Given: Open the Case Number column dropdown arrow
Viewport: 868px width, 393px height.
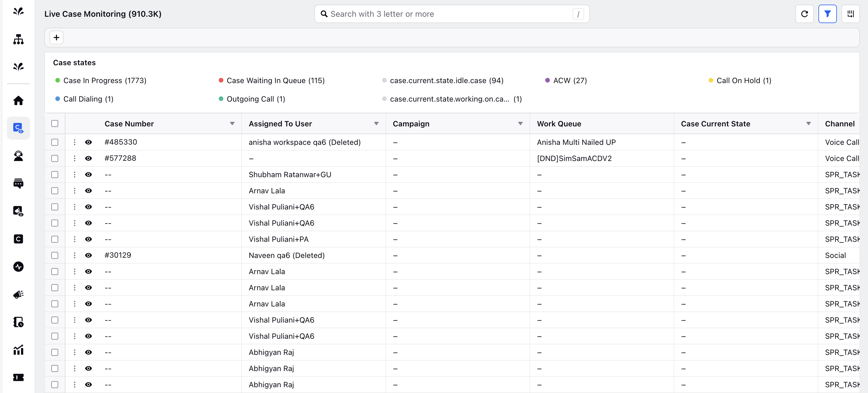Looking at the screenshot, I should 232,124.
